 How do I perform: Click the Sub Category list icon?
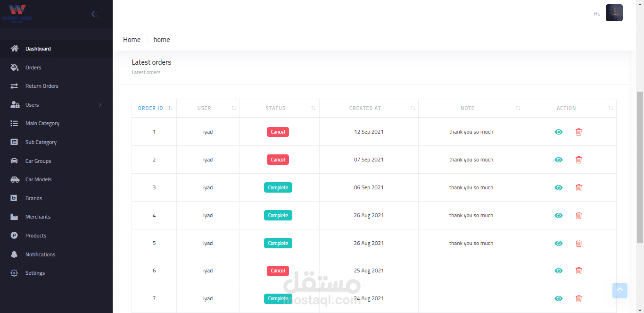pos(14,142)
